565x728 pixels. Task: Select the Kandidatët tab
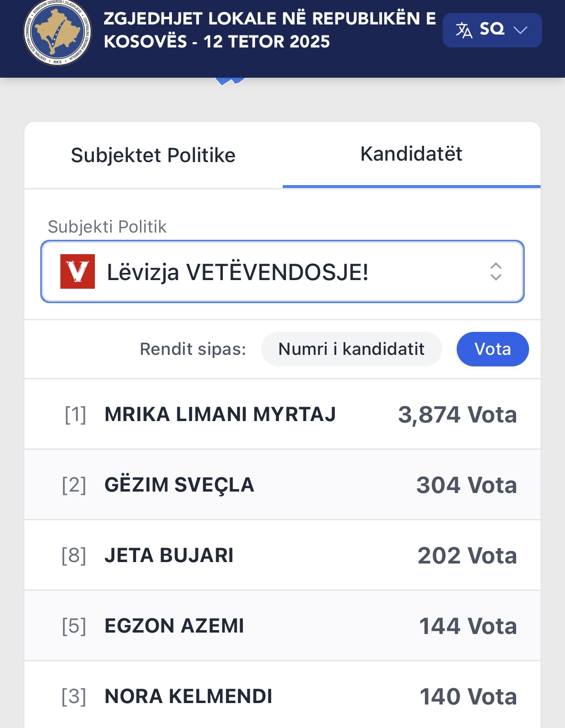(x=411, y=154)
